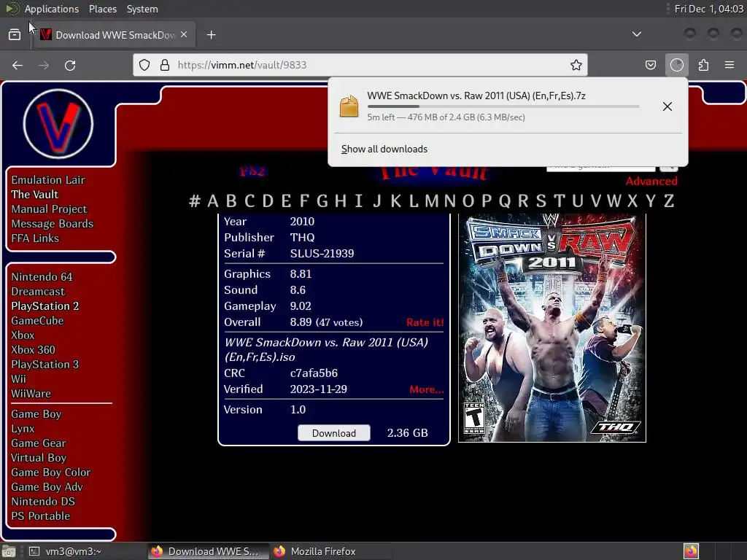The width and height of the screenshot is (747, 560).
Task: Open Advanced search link
Action: 651,181
